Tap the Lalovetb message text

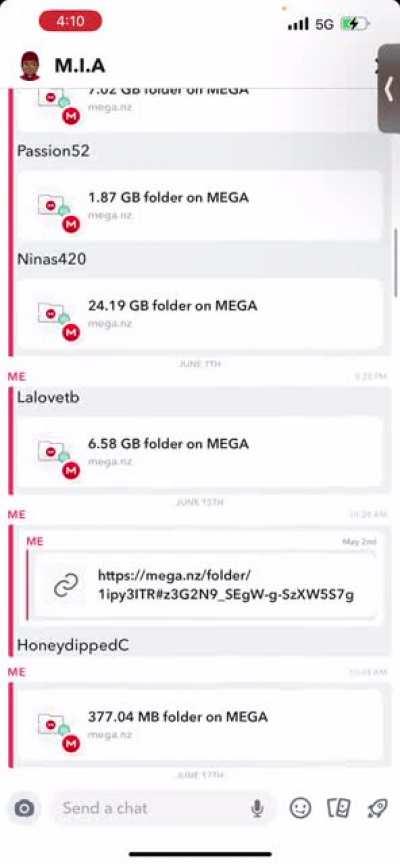coord(48,397)
